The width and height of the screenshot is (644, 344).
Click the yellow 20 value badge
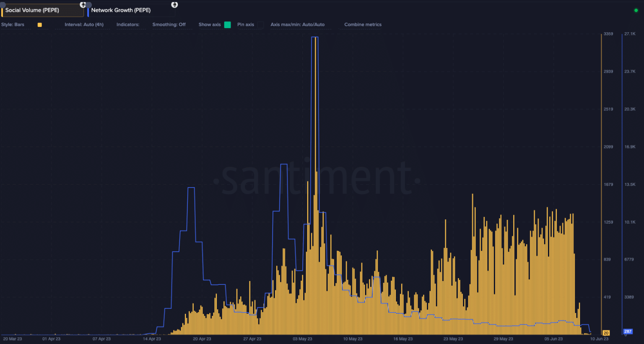tap(606, 333)
